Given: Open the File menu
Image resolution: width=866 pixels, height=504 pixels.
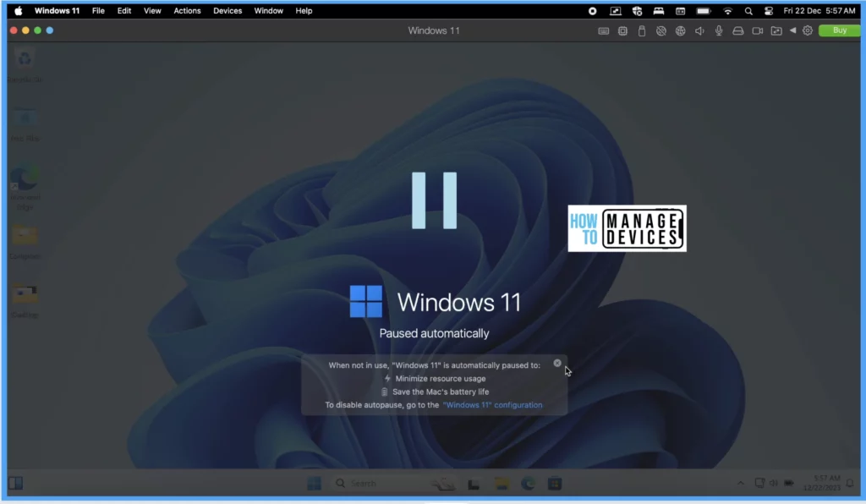Looking at the screenshot, I should pyautogui.click(x=98, y=10).
